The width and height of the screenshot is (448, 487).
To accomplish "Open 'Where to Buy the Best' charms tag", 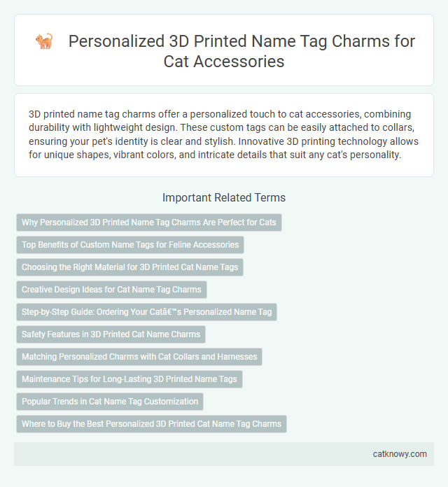I will [152, 423].
